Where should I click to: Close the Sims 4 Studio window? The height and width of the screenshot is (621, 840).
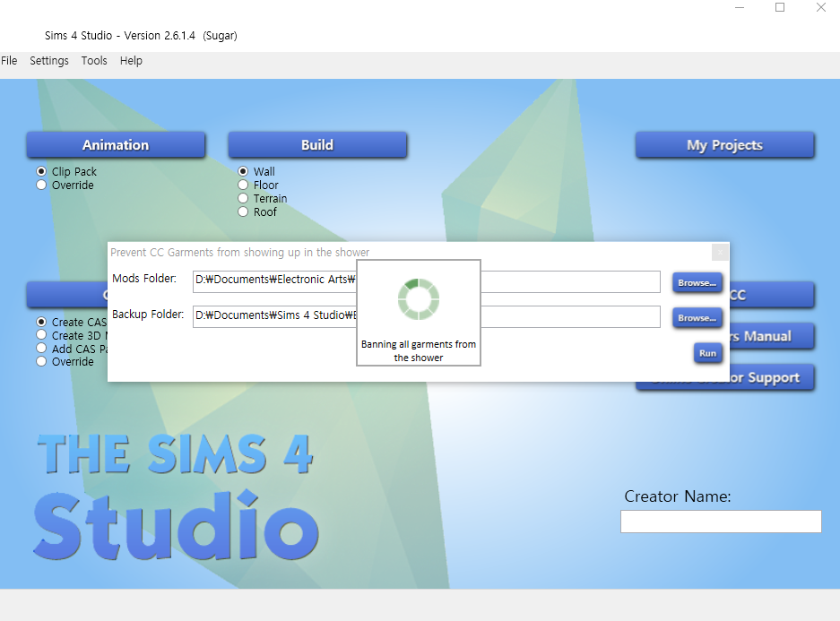tap(820, 7)
